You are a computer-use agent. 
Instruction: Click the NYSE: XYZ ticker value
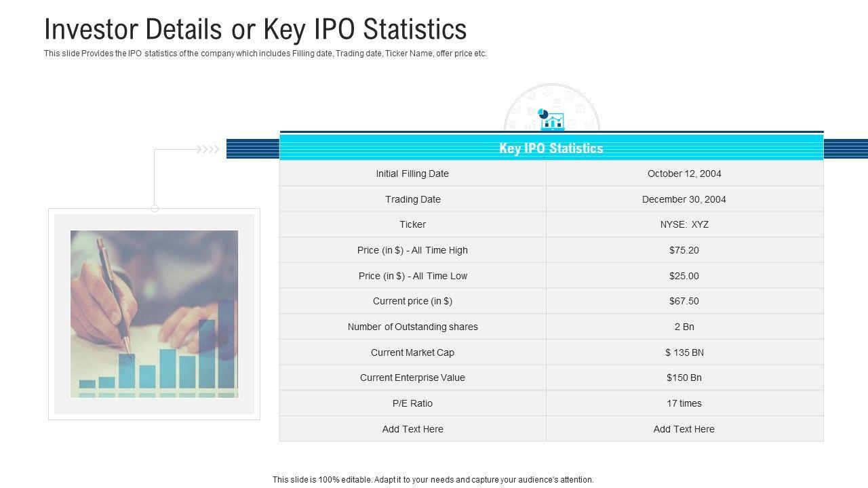tap(684, 224)
